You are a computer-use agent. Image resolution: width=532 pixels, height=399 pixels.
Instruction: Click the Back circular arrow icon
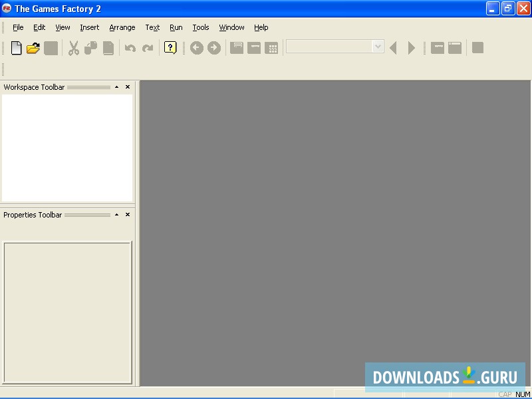click(197, 48)
